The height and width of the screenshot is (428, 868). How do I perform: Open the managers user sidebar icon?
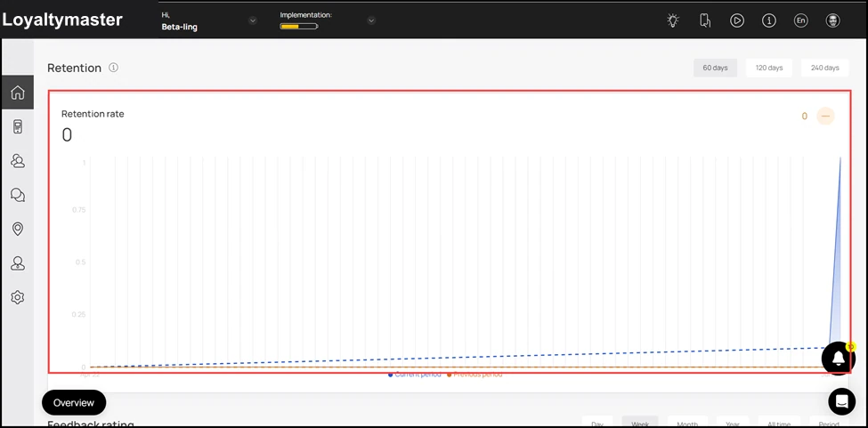(x=17, y=263)
